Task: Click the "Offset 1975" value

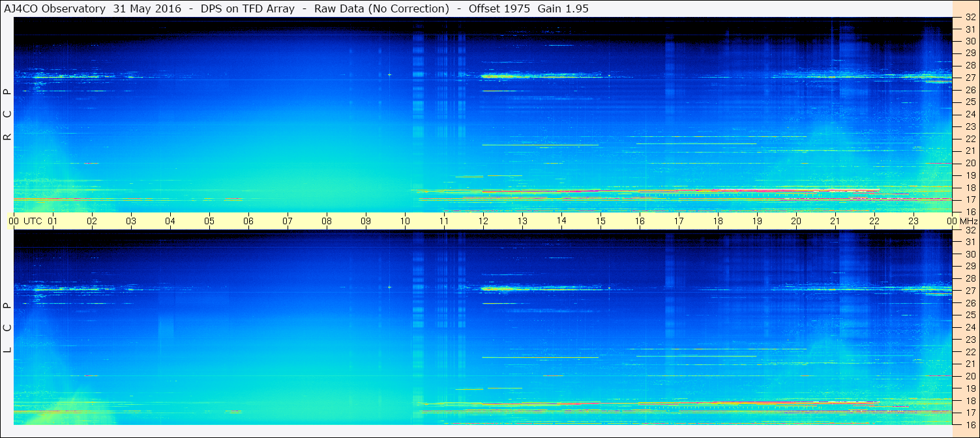Action: tap(499, 8)
